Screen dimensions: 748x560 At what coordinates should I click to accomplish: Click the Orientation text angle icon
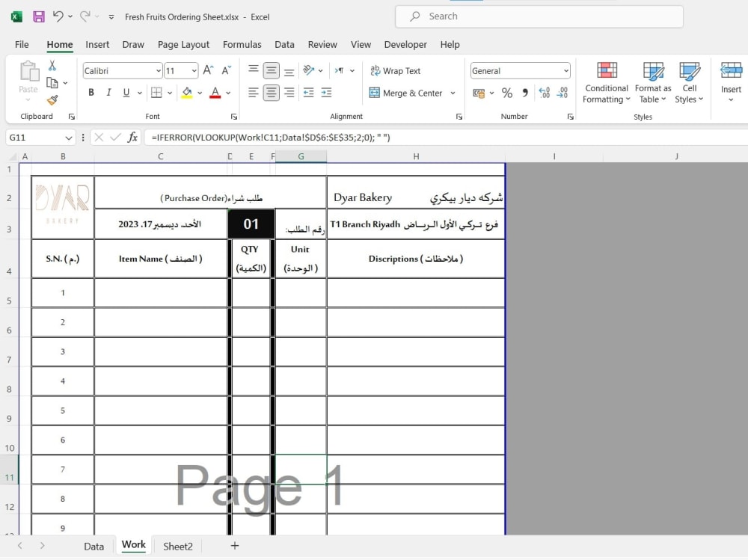coord(309,70)
